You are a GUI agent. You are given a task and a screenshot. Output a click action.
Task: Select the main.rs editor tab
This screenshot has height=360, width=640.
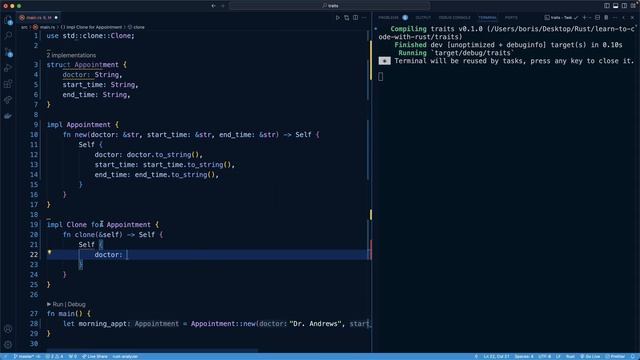point(38,18)
